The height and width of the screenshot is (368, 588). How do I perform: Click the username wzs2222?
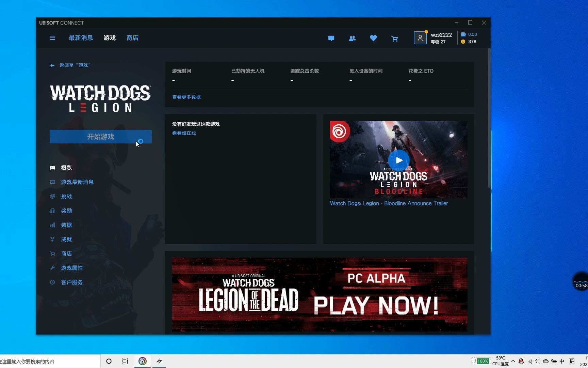point(441,35)
